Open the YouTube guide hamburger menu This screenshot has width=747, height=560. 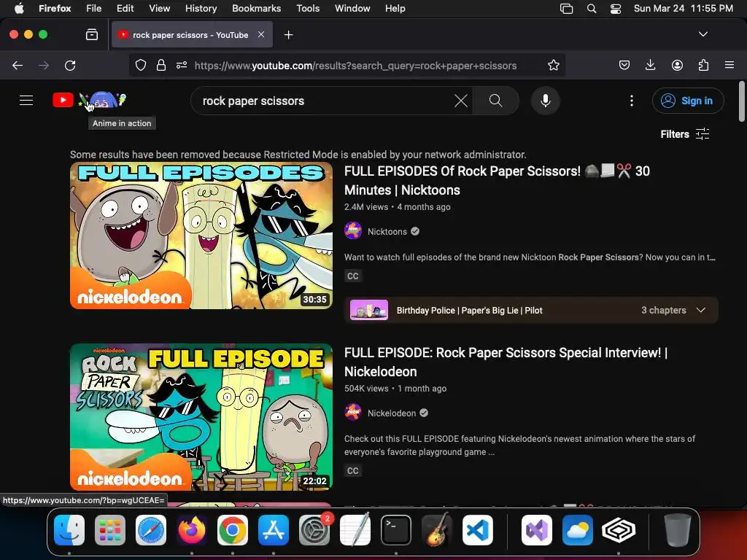[26, 101]
